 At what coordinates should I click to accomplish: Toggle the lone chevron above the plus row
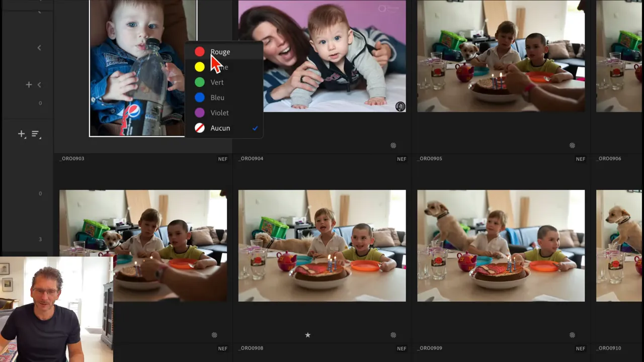click(x=39, y=48)
